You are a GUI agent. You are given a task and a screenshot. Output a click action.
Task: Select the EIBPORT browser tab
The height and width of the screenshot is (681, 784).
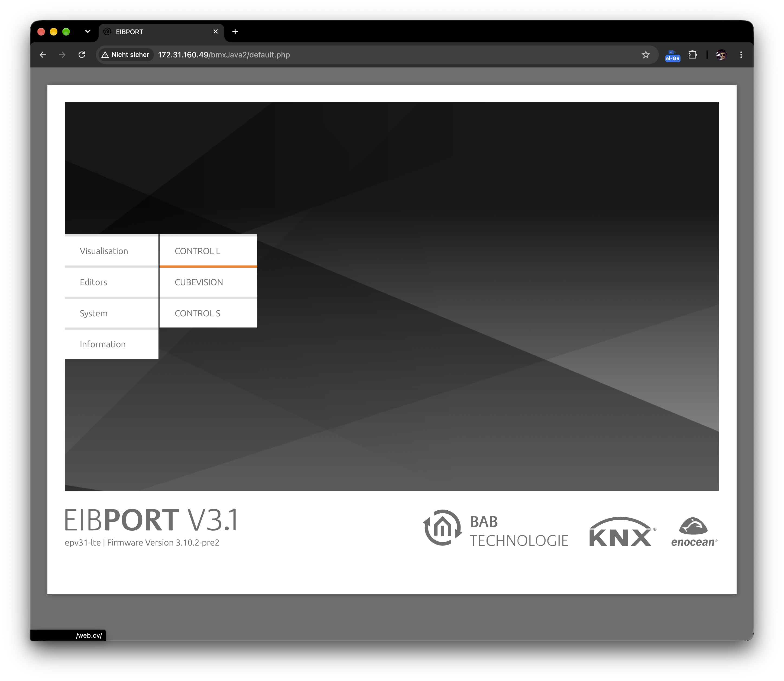pos(161,32)
